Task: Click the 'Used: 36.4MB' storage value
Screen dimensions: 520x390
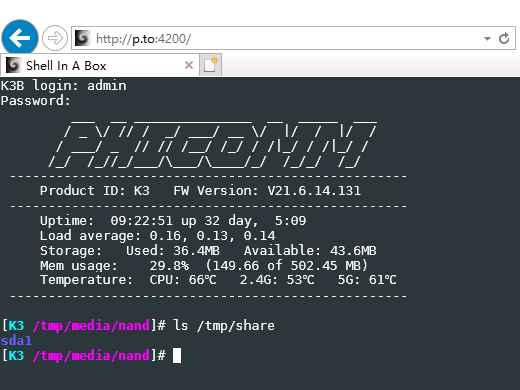Action: (x=173, y=251)
